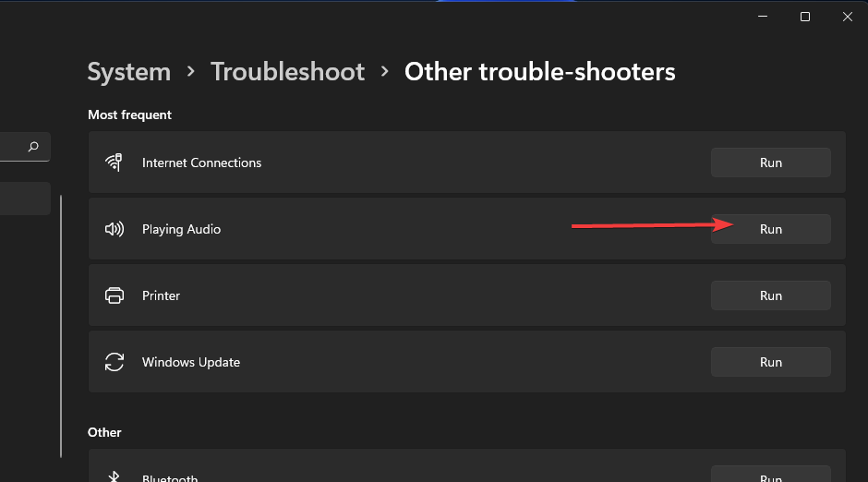Viewport: 868px width, 482px height.
Task: Select the highlighted sidebar navigation item
Action: pyautogui.click(x=24, y=199)
